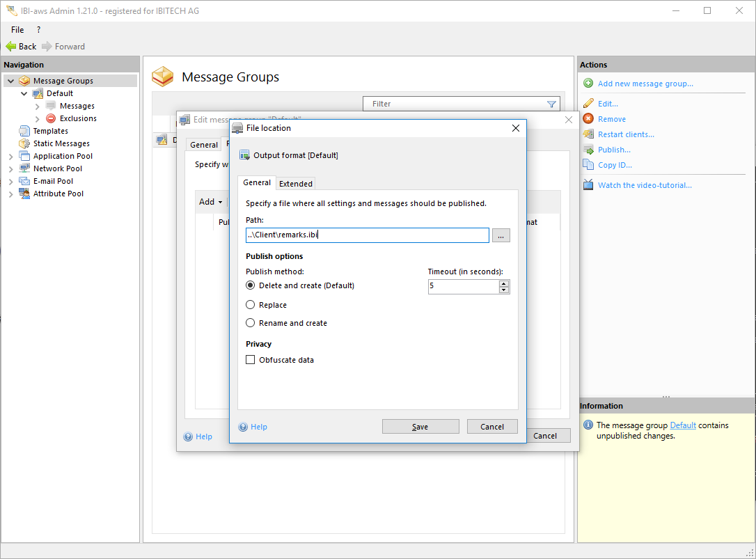This screenshot has height=559, width=756.
Task: Enable the Obfuscate data checkbox
Action: coord(251,360)
